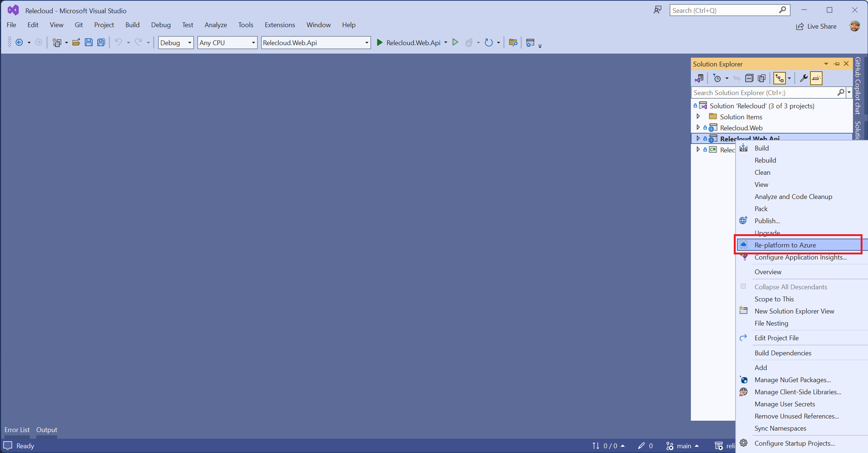The height and width of the screenshot is (453, 868).
Task: Open the Any CPU platform dropdown
Action: click(x=227, y=43)
